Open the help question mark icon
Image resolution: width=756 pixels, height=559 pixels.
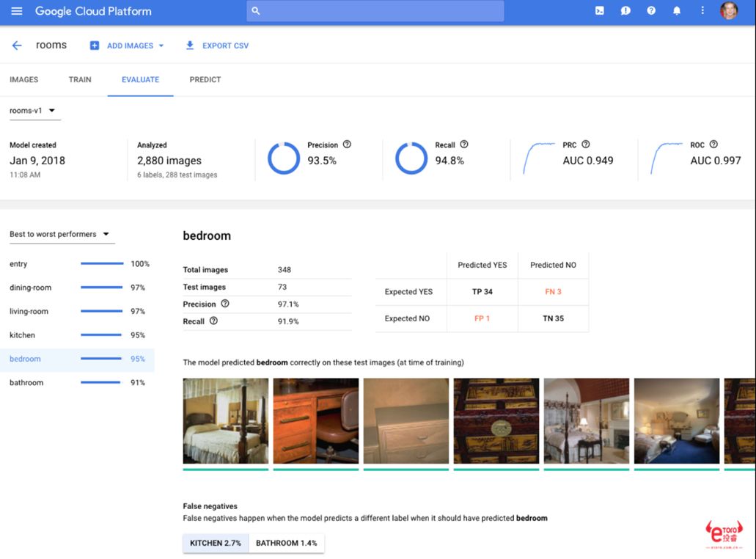point(651,10)
